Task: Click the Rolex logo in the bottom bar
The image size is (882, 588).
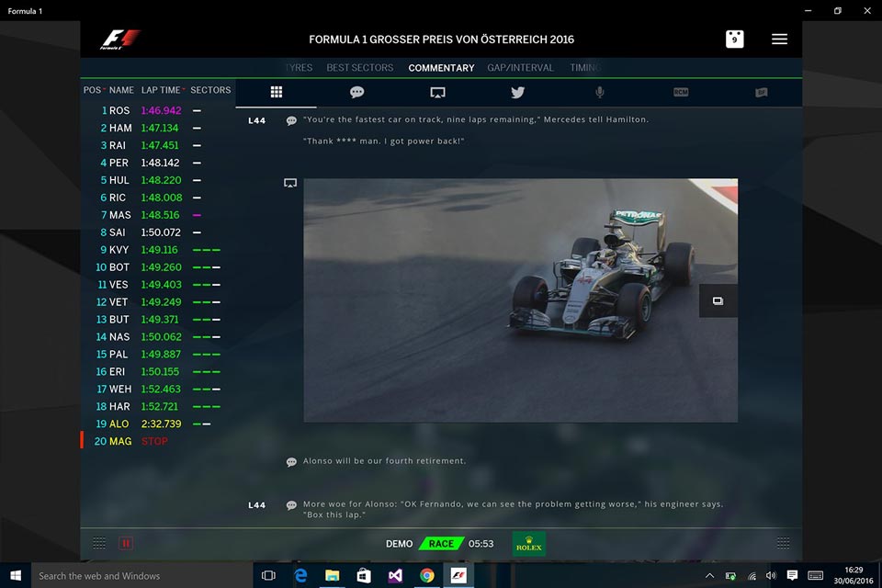Action: [528, 543]
